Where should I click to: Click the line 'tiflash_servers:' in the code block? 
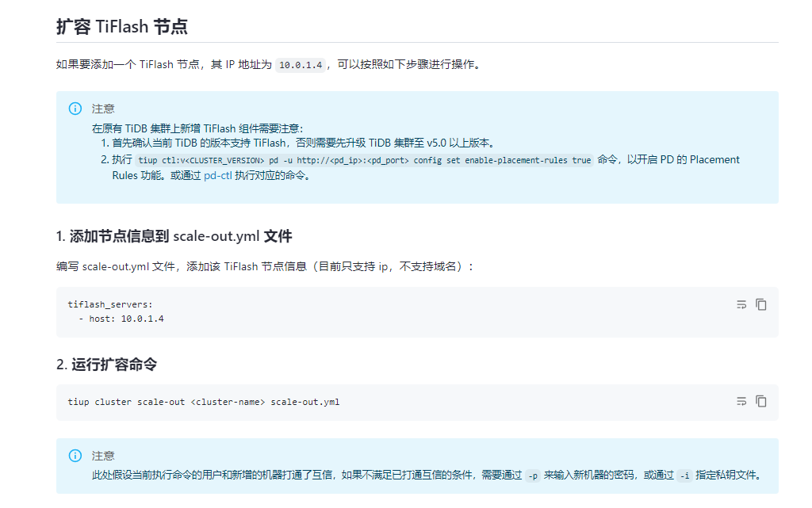pos(109,304)
